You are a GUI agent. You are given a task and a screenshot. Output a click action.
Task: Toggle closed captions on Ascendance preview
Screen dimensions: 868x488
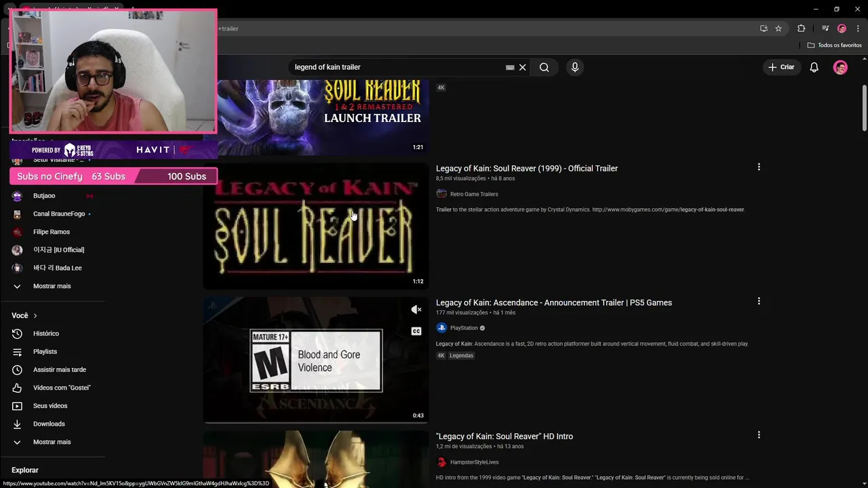pos(416,331)
